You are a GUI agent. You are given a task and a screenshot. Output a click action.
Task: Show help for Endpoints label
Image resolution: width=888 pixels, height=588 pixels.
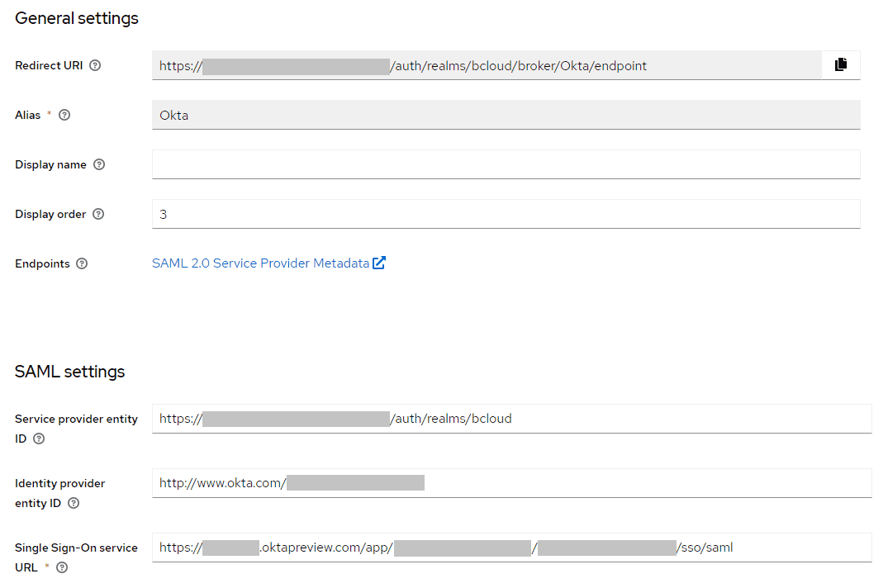point(82,263)
